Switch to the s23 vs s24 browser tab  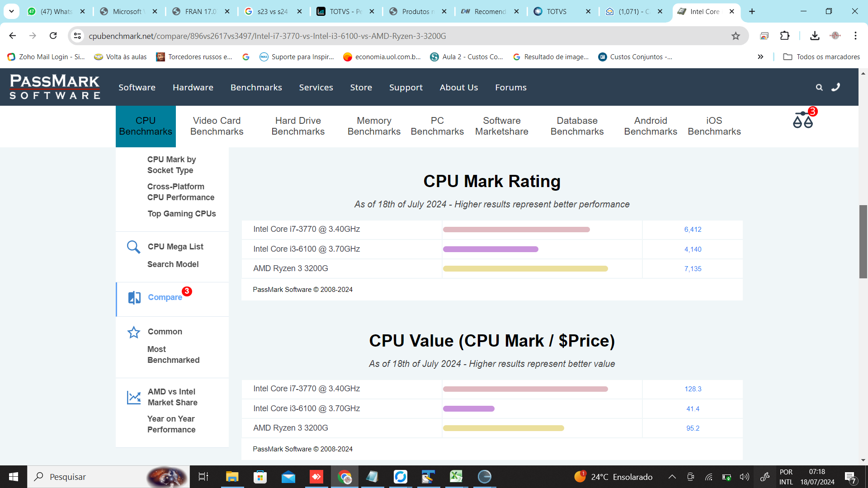273,11
